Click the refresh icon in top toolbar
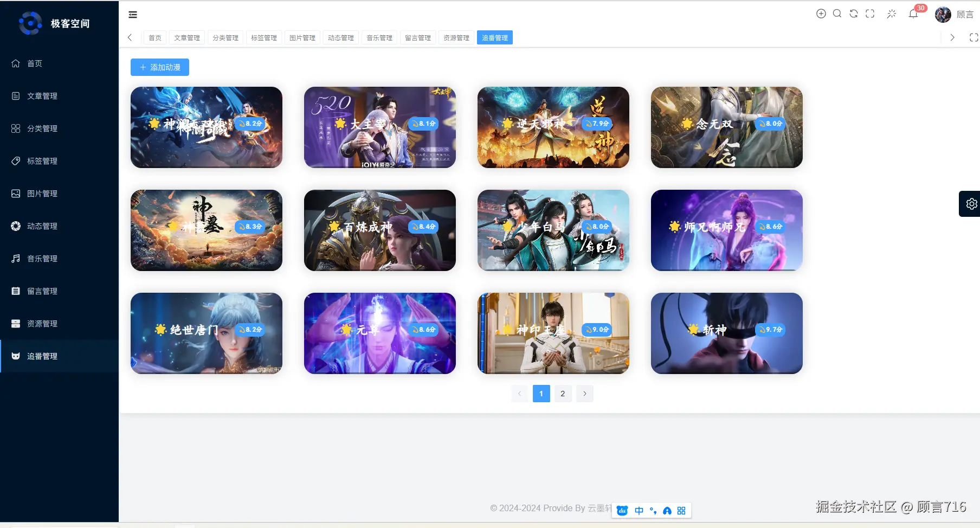 click(854, 14)
